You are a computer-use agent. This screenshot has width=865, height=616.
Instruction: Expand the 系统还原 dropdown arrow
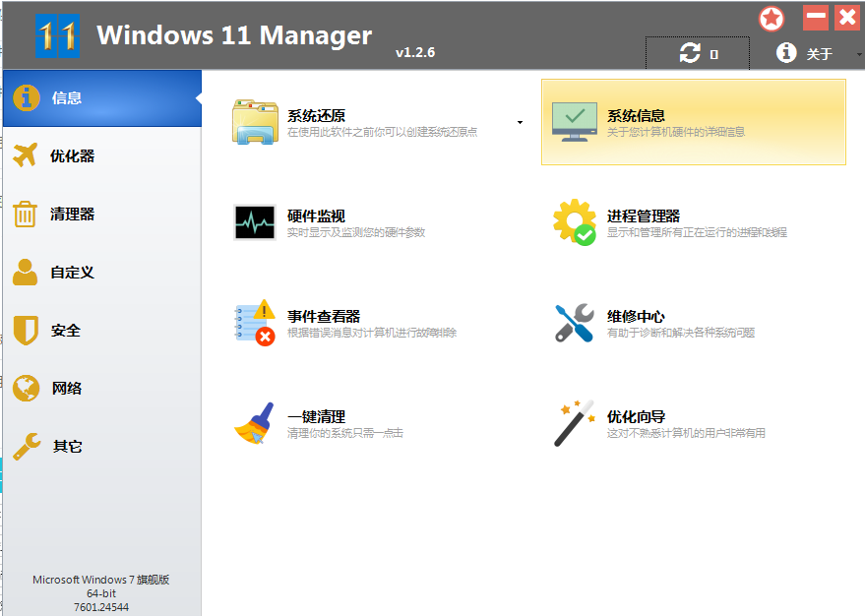520,123
